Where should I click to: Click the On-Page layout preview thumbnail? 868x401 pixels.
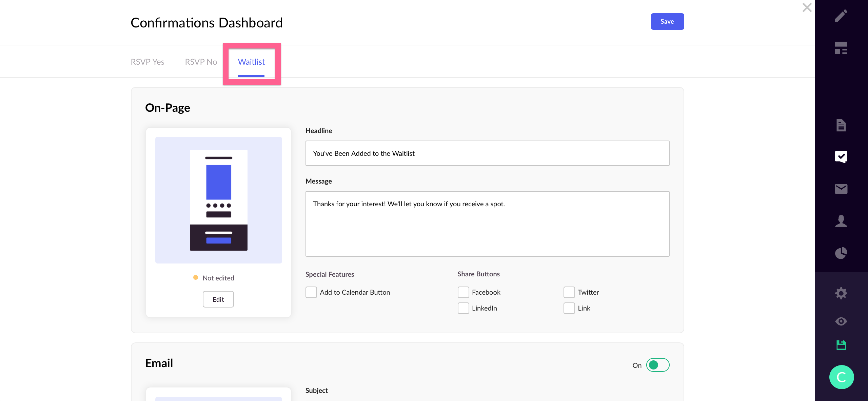(x=218, y=200)
